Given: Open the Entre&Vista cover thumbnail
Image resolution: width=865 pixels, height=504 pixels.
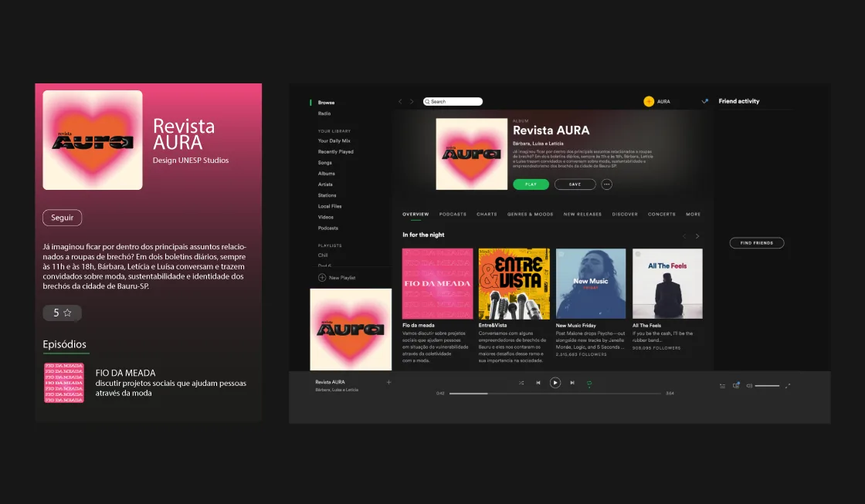Looking at the screenshot, I should (x=514, y=283).
